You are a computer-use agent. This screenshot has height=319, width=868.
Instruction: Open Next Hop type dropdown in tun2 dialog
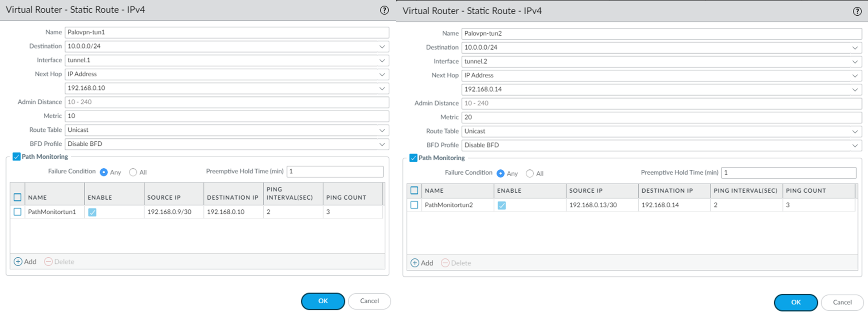coord(855,75)
